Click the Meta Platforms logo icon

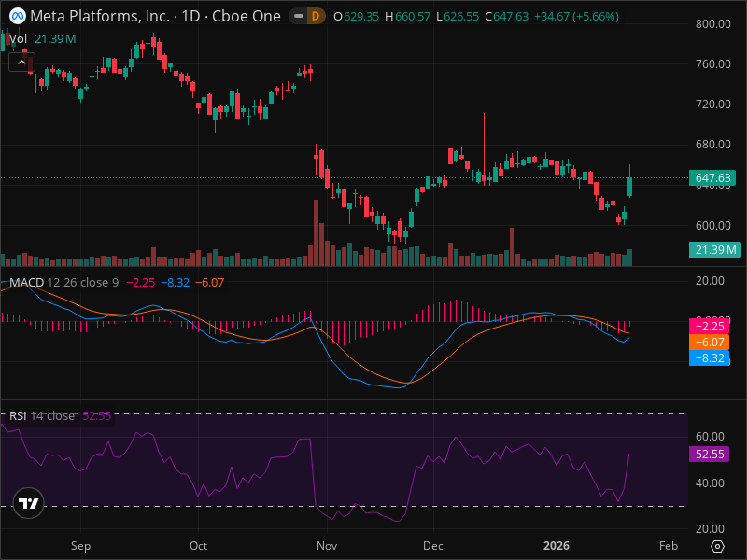click(18, 16)
